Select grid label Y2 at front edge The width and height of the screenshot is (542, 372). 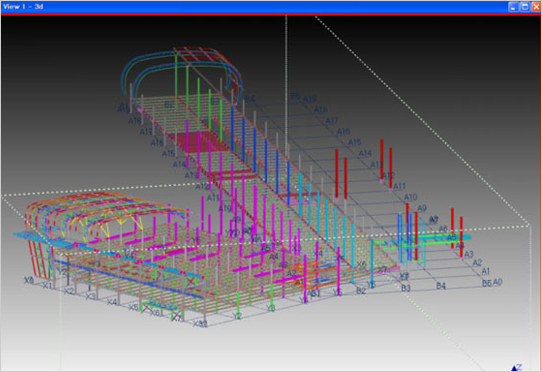coord(237,316)
